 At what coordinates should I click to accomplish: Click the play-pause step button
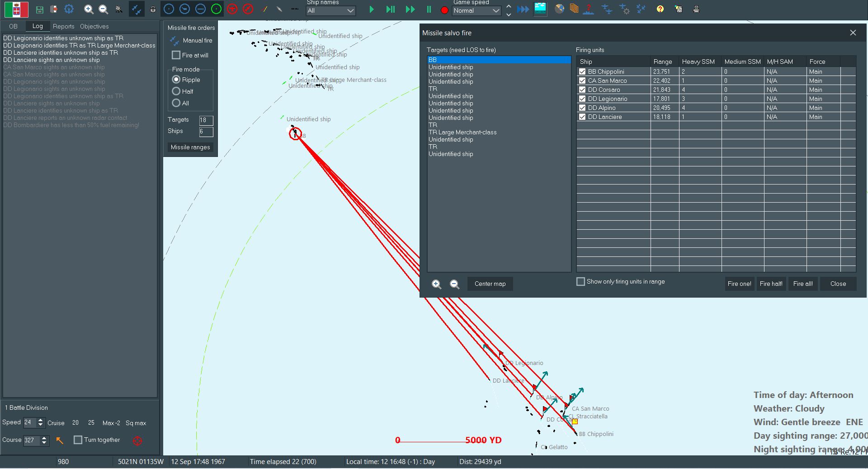coord(391,9)
